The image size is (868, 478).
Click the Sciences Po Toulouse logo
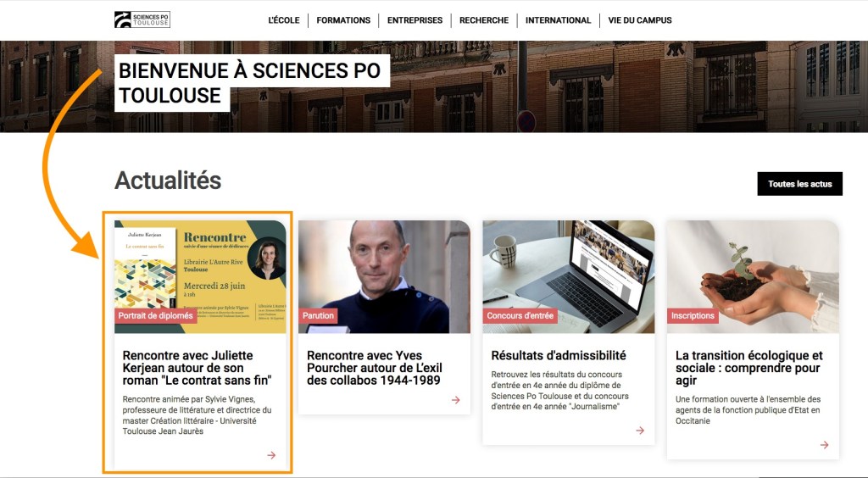(142, 19)
